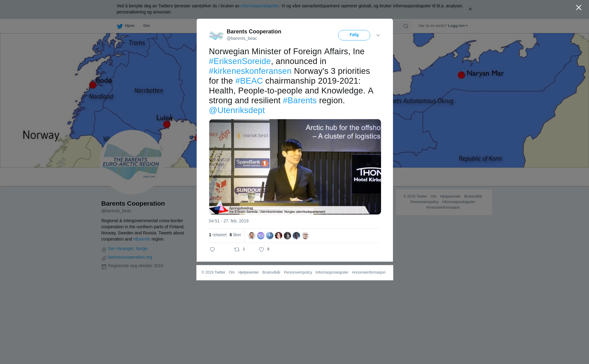589x364 pixels.
Task: Expand the tweet options chevron
Action: click(x=378, y=35)
